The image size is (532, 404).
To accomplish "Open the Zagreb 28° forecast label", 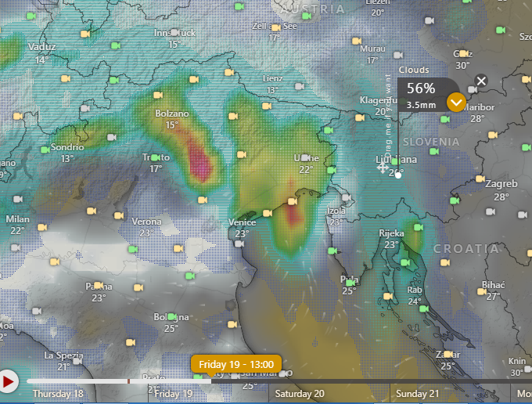I will [x=501, y=189].
